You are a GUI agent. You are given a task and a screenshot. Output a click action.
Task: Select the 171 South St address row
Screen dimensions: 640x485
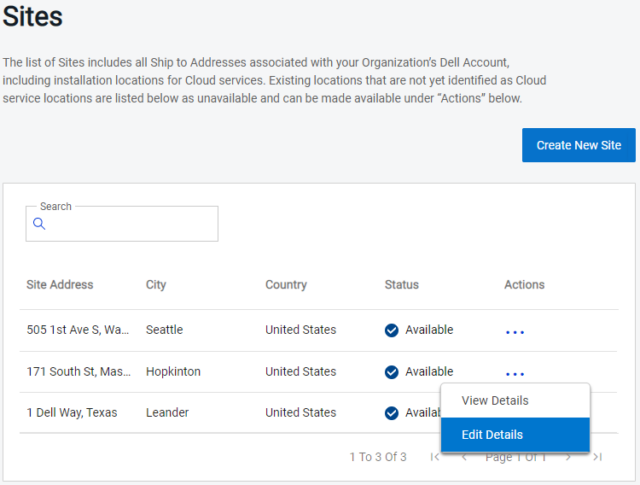coord(78,372)
